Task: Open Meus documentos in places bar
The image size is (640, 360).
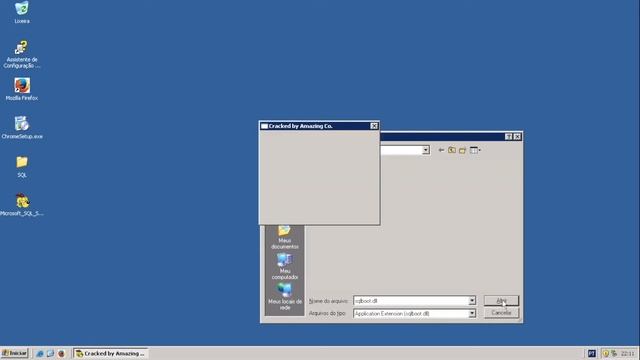Action: [284, 237]
